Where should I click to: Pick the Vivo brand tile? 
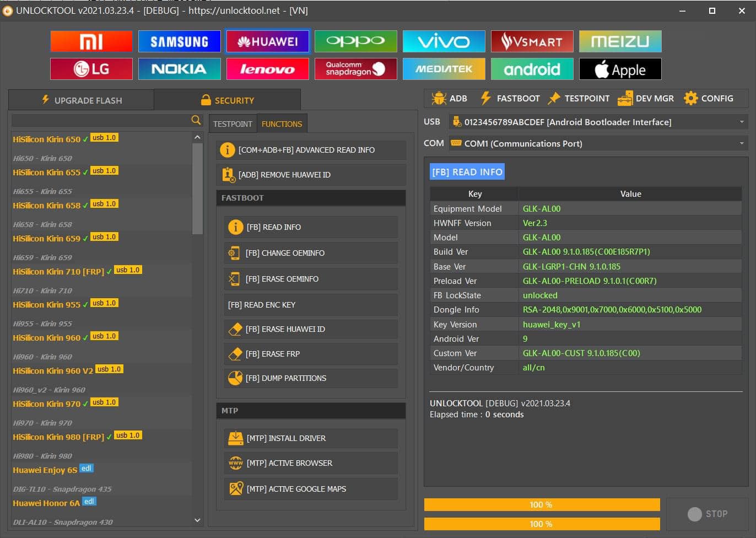click(x=444, y=41)
